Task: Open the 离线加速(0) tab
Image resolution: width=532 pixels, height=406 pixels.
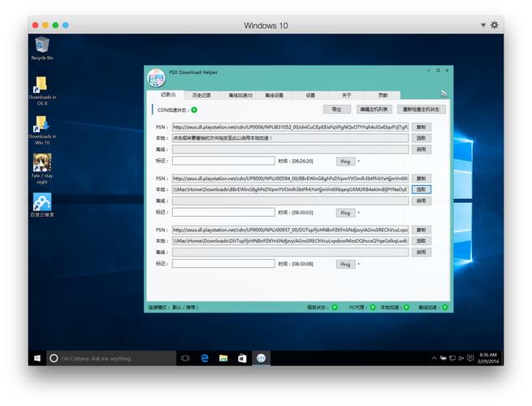Action: 240,95
